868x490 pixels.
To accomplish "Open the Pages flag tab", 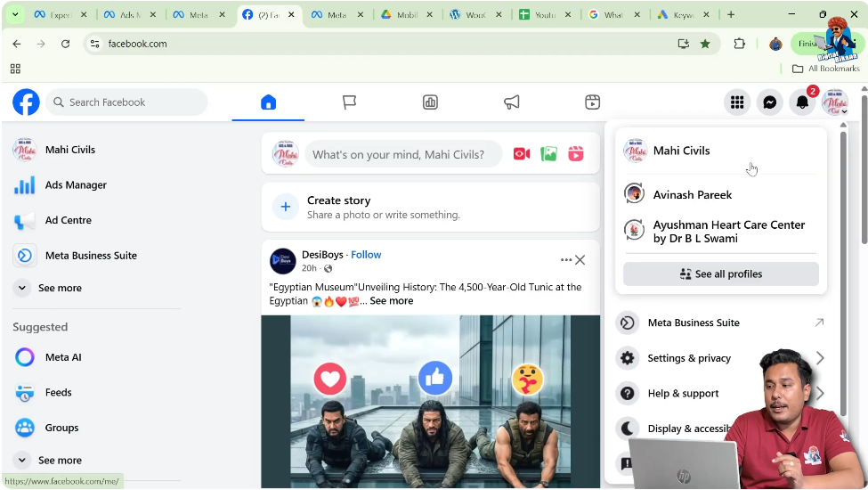I will click(x=349, y=102).
